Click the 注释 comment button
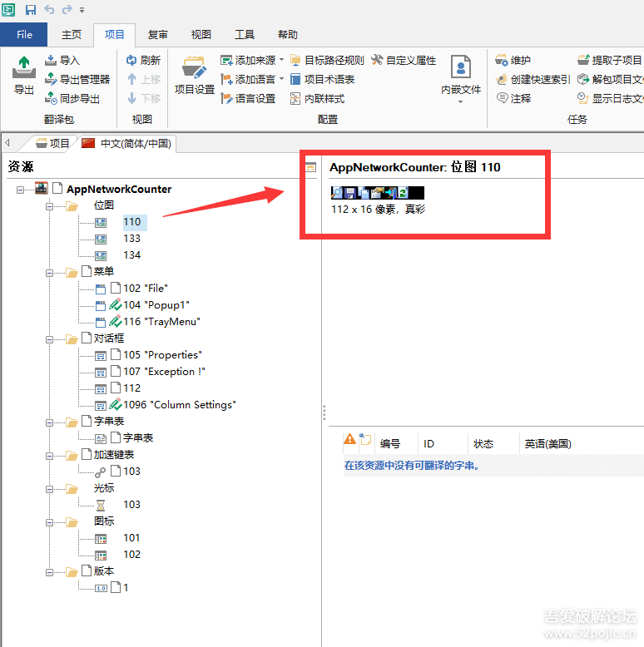The width and height of the screenshot is (644, 647). coord(513,99)
